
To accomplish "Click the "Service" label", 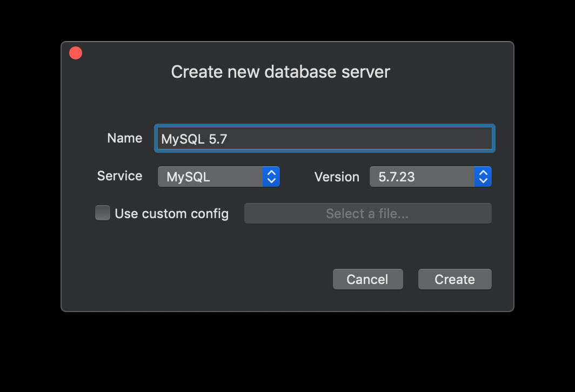I will (x=119, y=176).
